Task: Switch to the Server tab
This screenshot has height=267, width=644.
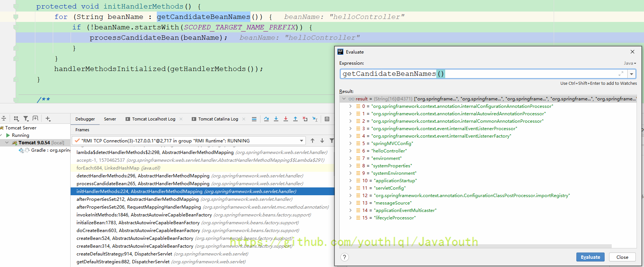Action: tap(110, 119)
